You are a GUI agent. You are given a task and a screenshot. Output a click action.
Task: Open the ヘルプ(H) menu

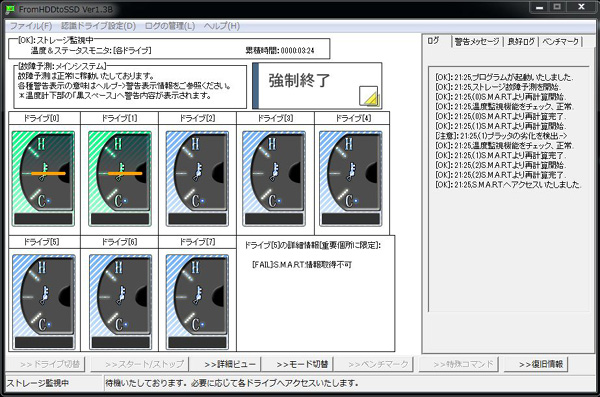click(222, 26)
